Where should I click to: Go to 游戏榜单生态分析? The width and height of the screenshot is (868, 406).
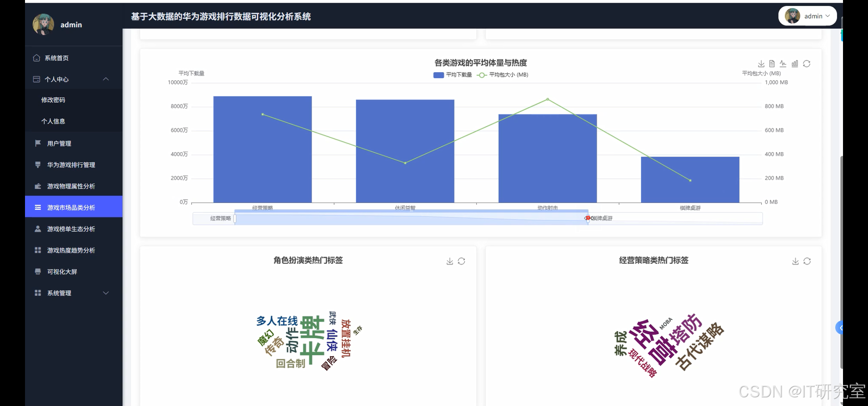74,229
